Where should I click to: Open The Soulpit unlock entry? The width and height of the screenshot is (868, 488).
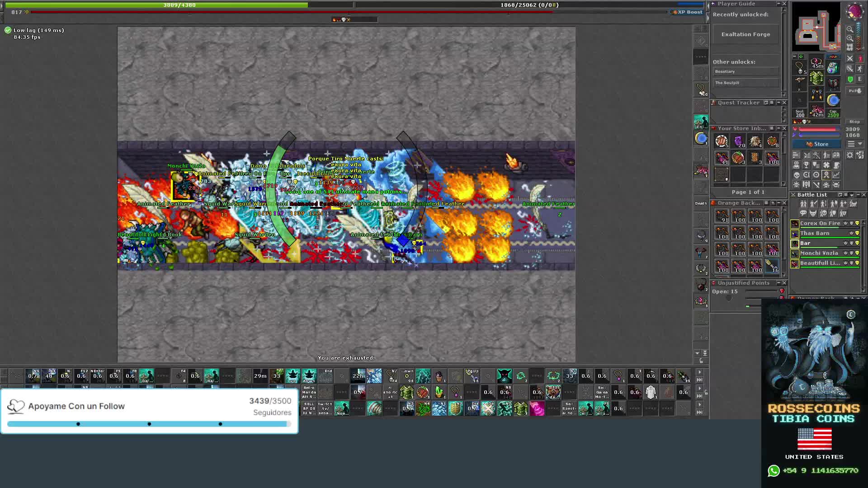point(746,83)
